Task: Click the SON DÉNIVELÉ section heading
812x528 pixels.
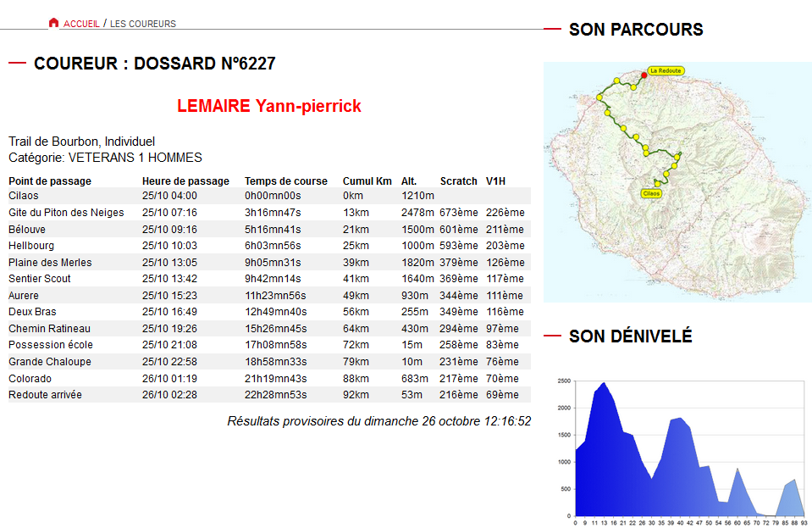Action: click(x=630, y=336)
